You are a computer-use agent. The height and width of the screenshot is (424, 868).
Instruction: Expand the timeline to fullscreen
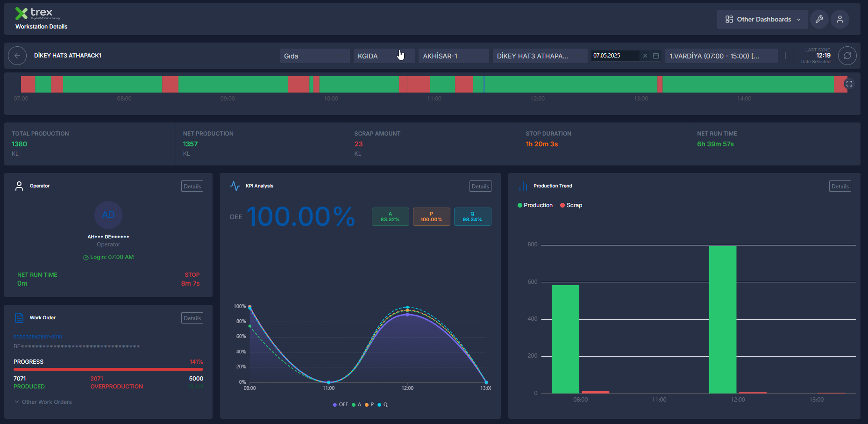pos(849,84)
